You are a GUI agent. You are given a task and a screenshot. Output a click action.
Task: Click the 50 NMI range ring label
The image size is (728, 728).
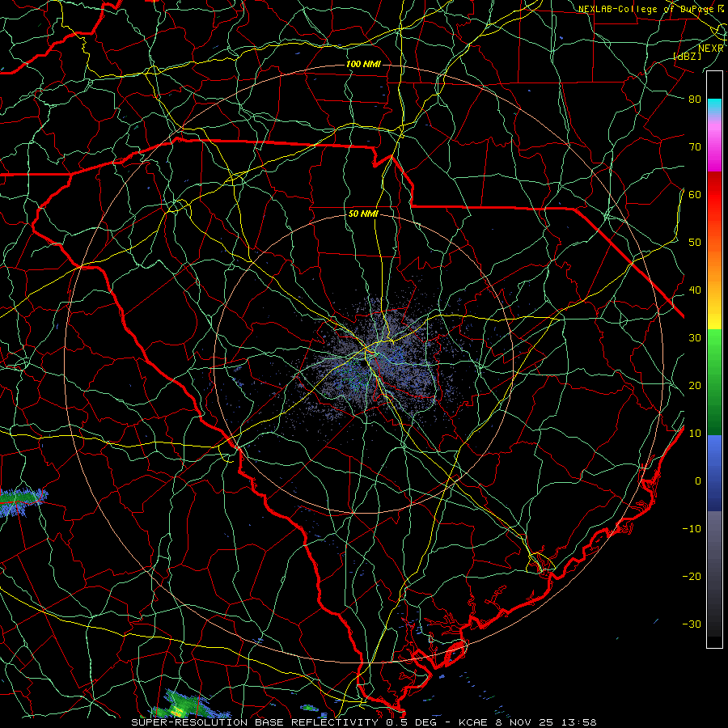click(363, 214)
